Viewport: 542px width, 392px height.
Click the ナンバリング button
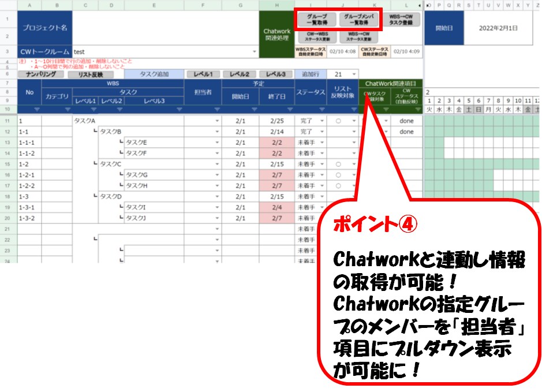coord(41,74)
